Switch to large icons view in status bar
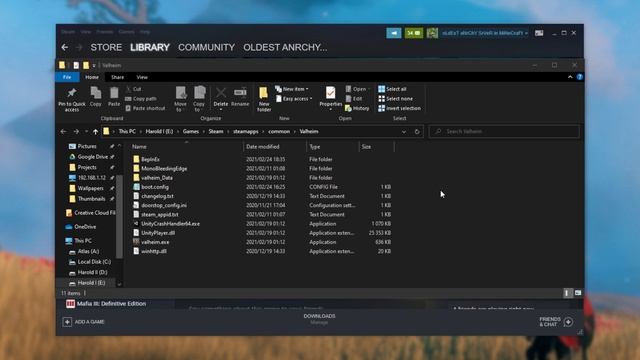 coord(578,293)
